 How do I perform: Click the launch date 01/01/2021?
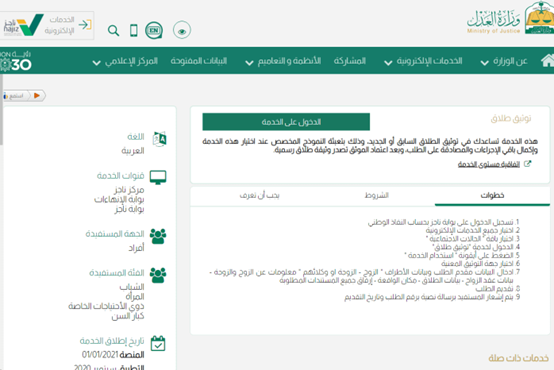click(100, 354)
